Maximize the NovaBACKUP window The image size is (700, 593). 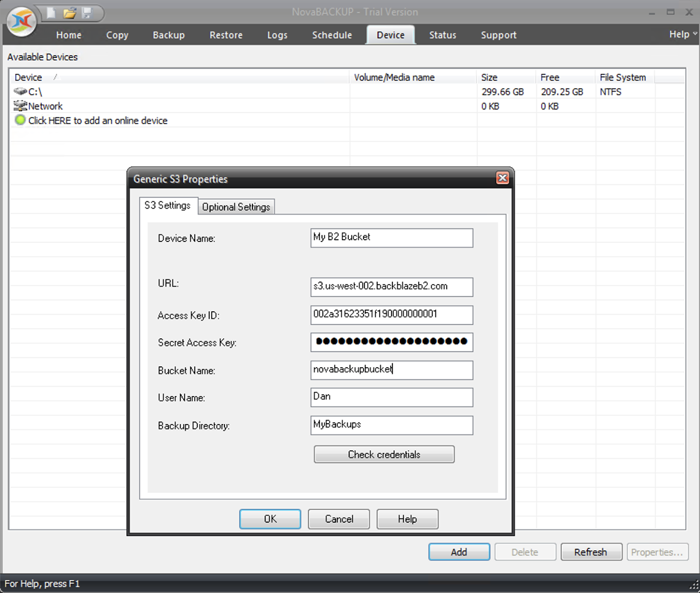[x=670, y=12]
